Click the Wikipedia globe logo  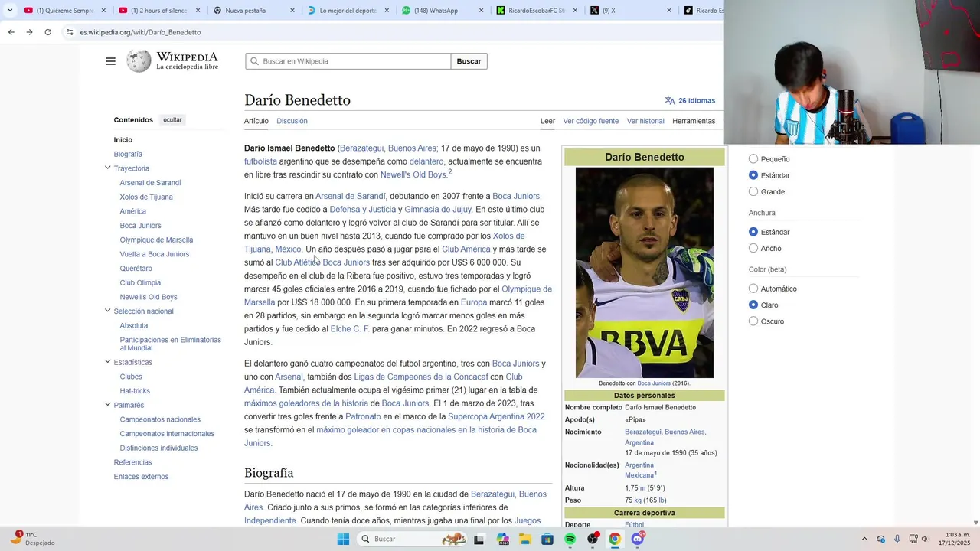coord(139,61)
